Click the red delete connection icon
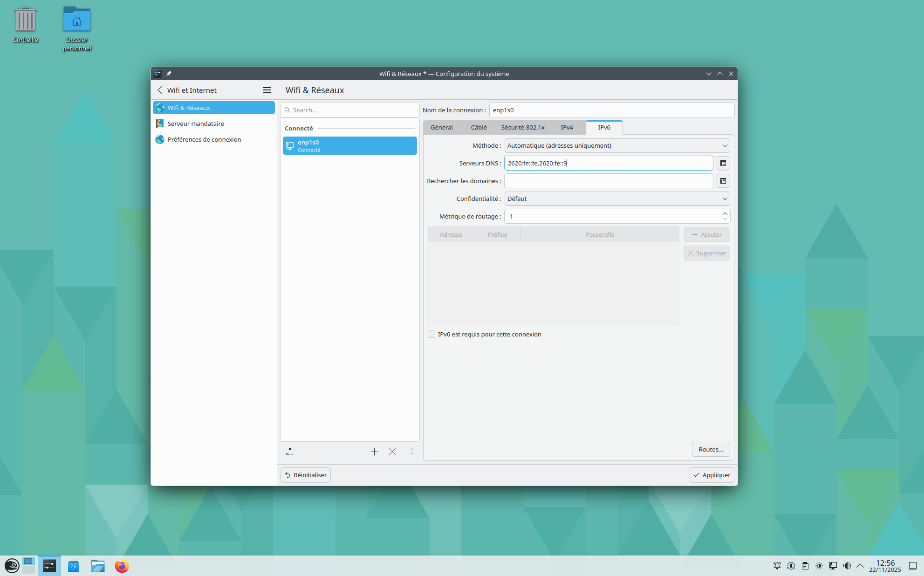This screenshot has height=576, width=924. [x=392, y=452]
